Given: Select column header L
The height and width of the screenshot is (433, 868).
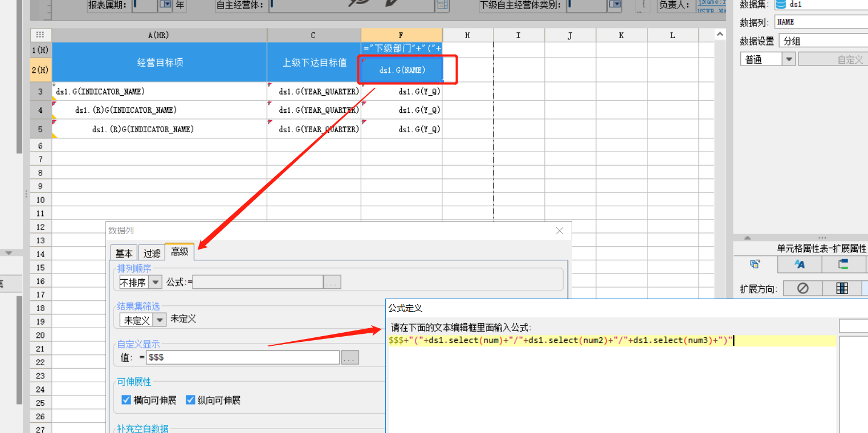Looking at the screenshot, I should pyautogui.click(x=673, y=35).
